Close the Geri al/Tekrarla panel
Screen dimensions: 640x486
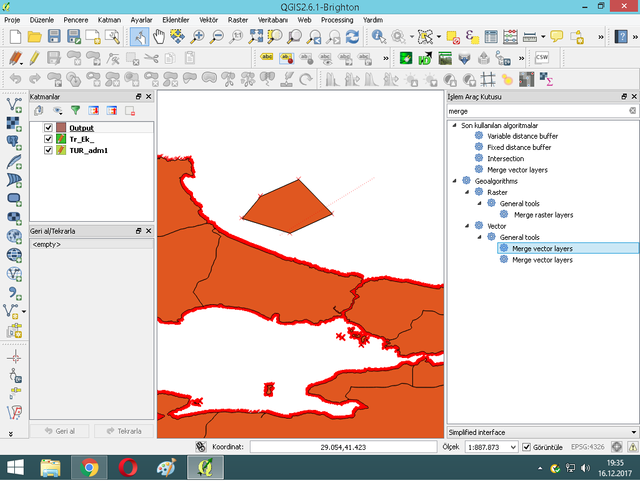[149, 231]
